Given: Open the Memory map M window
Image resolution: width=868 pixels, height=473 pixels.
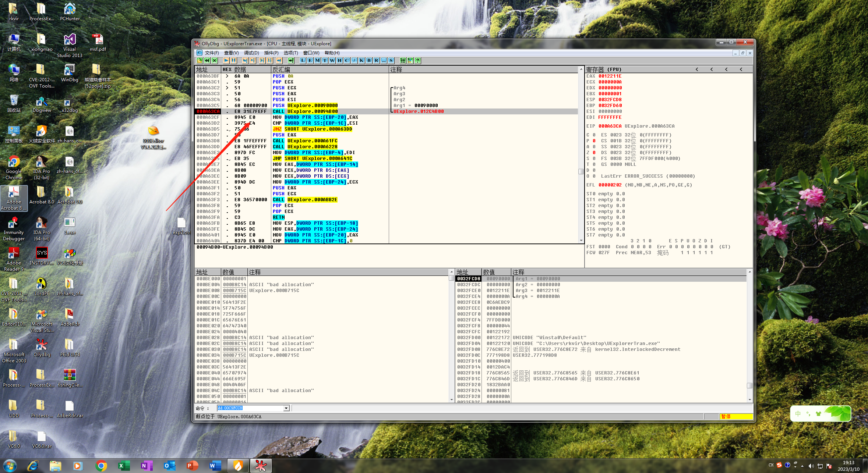Looking at the screenshot, I should click(317, 60).
